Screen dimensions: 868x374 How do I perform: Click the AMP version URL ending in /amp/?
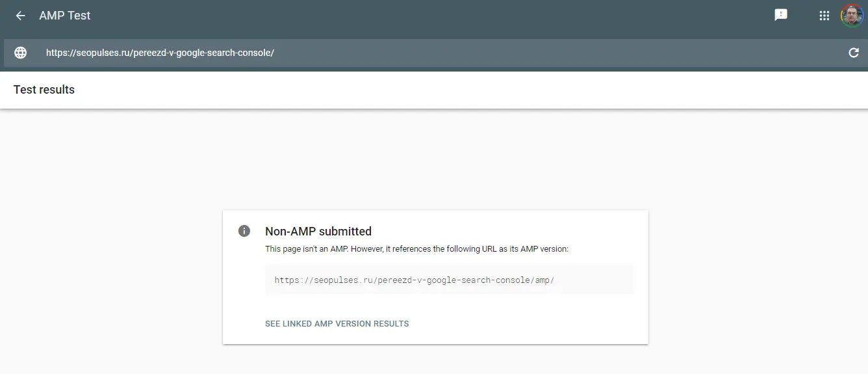pyautogui.click(x=414, y=280)
